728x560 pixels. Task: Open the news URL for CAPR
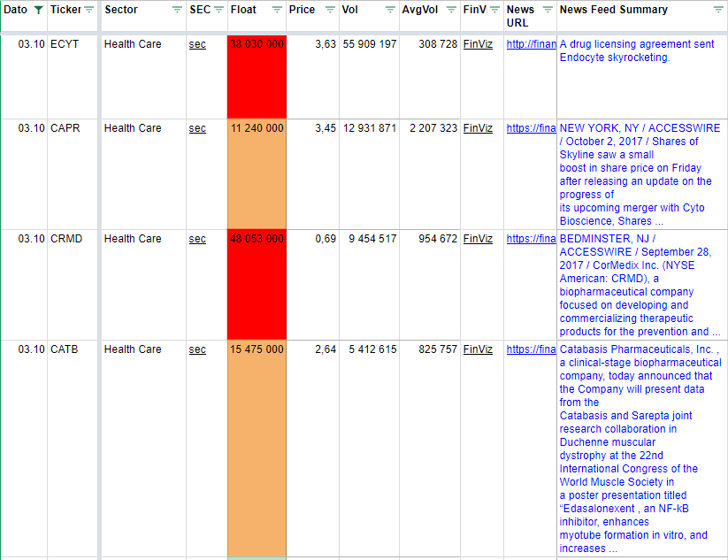pos(531,128)
